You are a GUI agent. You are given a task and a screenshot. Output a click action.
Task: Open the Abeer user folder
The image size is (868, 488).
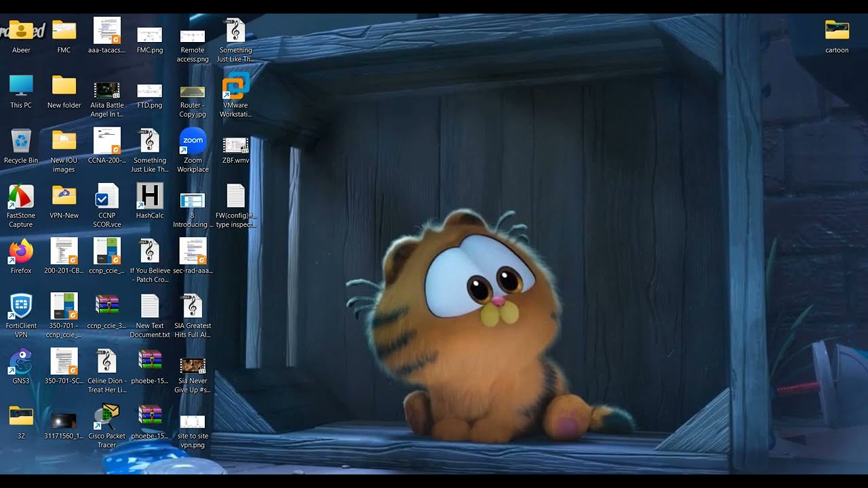tap(21, 36)
